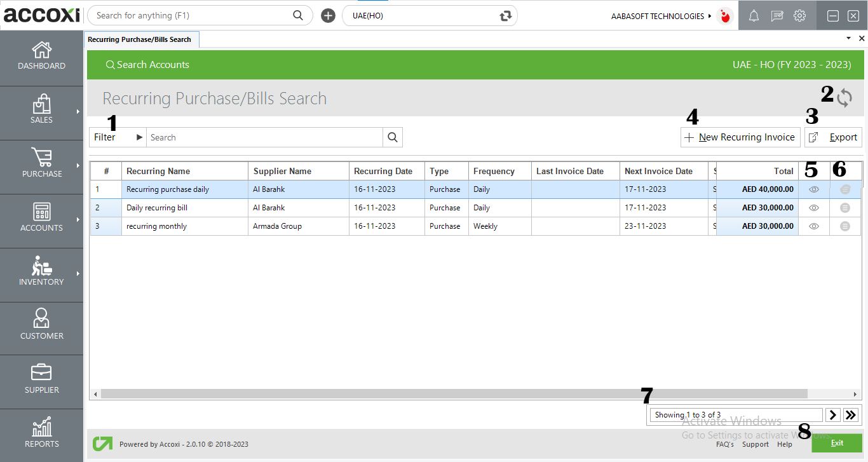Screen dimensions: 868x462
Task: Click the Accoxi logo in footer
Action: (102, 444)
